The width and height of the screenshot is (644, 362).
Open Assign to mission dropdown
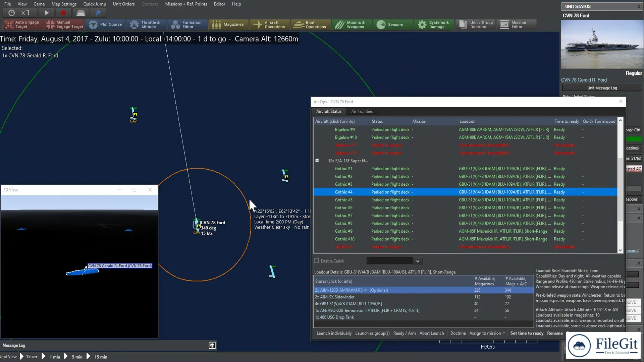(x=487, y=333)
